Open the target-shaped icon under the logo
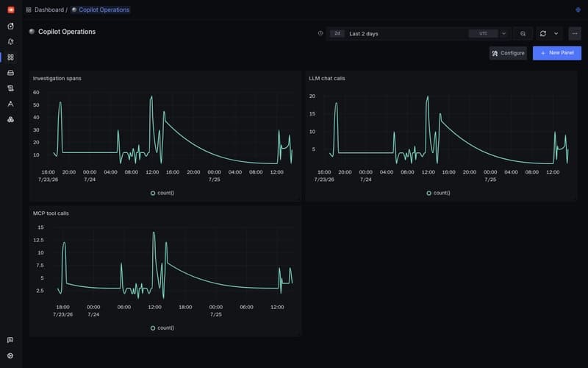Image resolution: width=588 pixels, height=368 pixels. click(10, 26)
